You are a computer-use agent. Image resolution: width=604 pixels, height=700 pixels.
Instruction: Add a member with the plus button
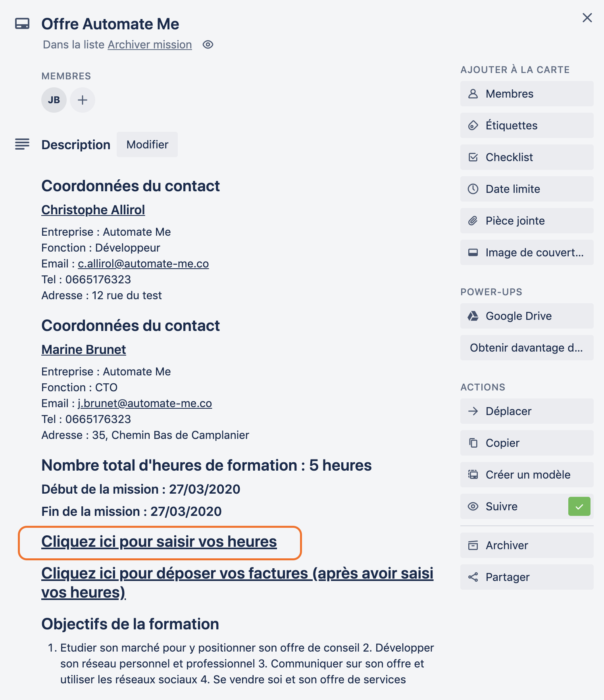83,100
